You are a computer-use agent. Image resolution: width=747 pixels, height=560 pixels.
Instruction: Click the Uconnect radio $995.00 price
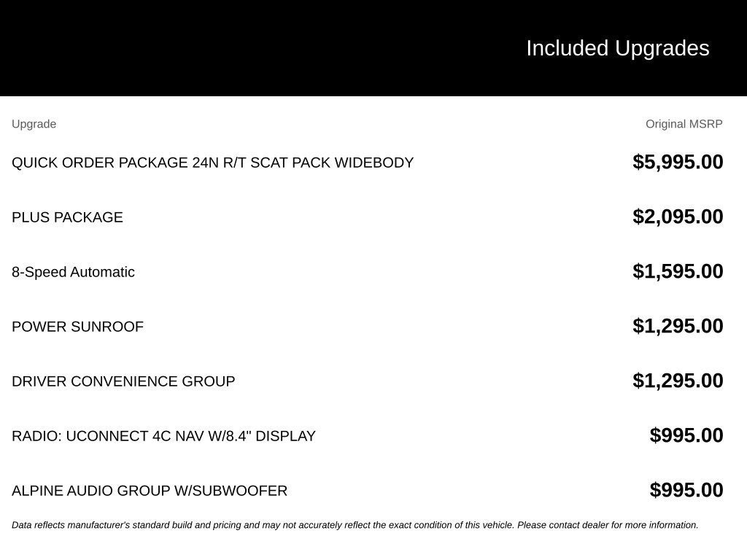686,435
